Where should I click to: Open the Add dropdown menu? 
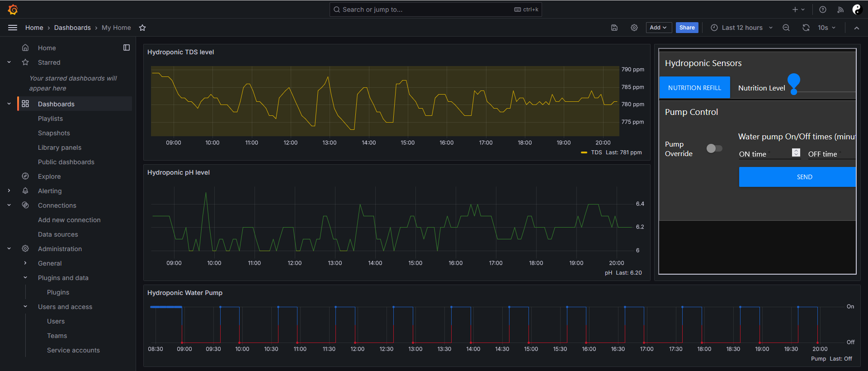[659, 28]
